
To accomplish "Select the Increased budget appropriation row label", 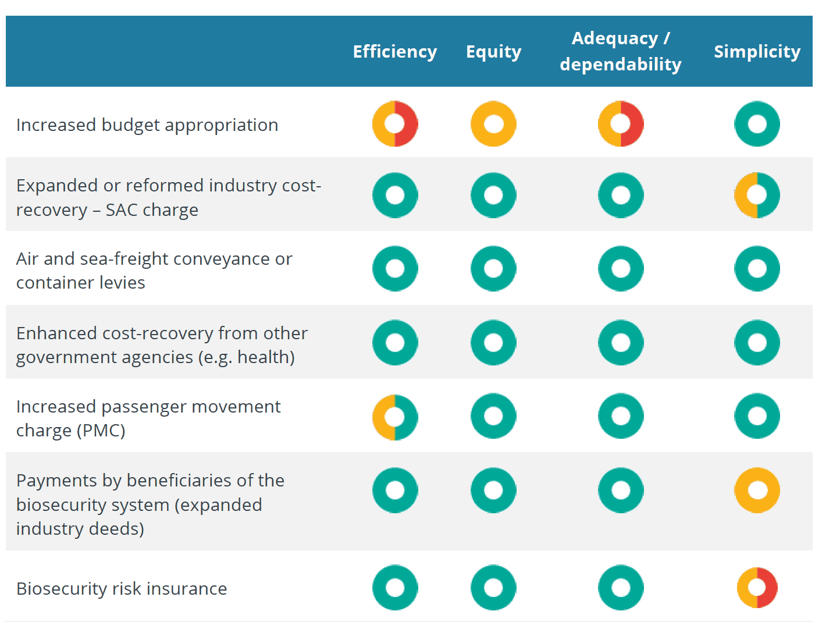I will (147, 125).
